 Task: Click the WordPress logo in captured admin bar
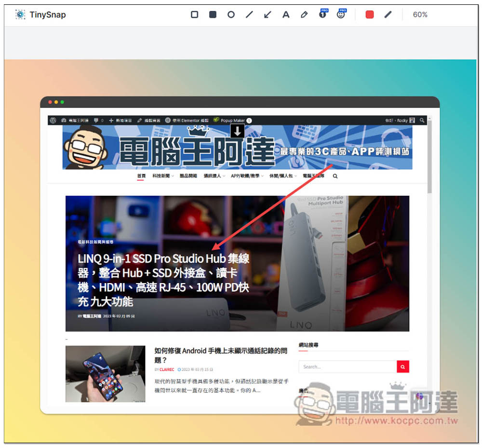53,120
